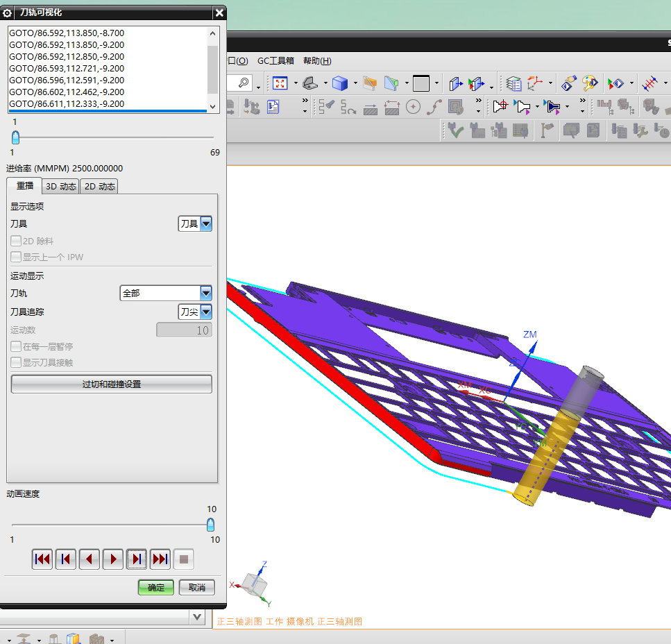The image size is (671, 644).
Task: Expand dropdown arrow beside background square icon
Action: (436, 83)
